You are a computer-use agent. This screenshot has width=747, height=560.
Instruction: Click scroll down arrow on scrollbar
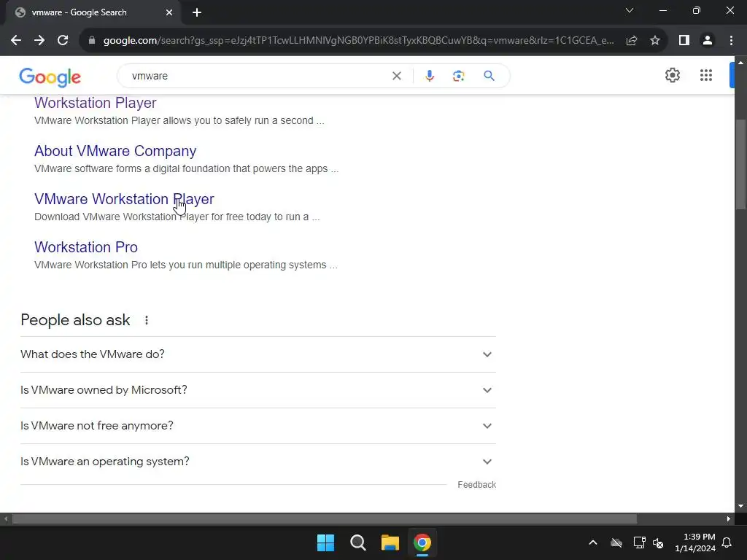pos(740,506)
